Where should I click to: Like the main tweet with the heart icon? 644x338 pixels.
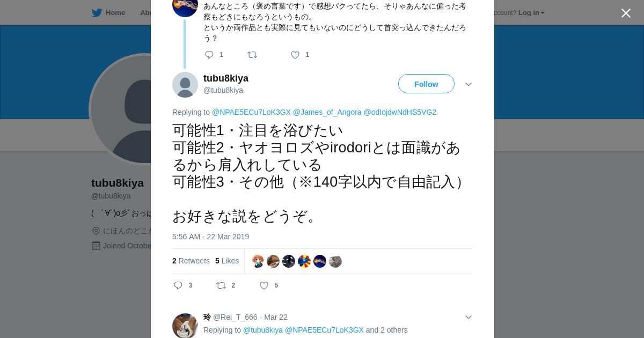click(x=264, y=285)
